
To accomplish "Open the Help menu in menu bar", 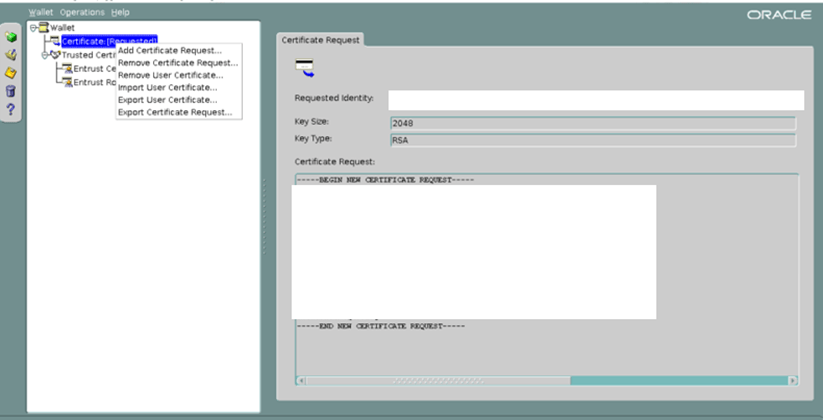I will pyautogui.click(x=120, y=12).
